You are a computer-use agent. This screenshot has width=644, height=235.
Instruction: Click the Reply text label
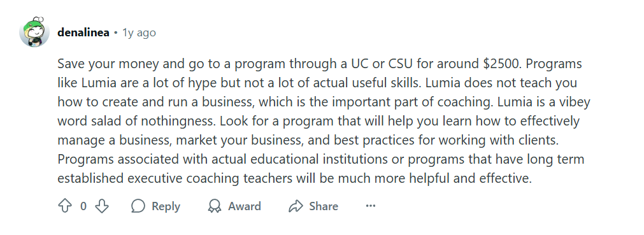point(166,206)
